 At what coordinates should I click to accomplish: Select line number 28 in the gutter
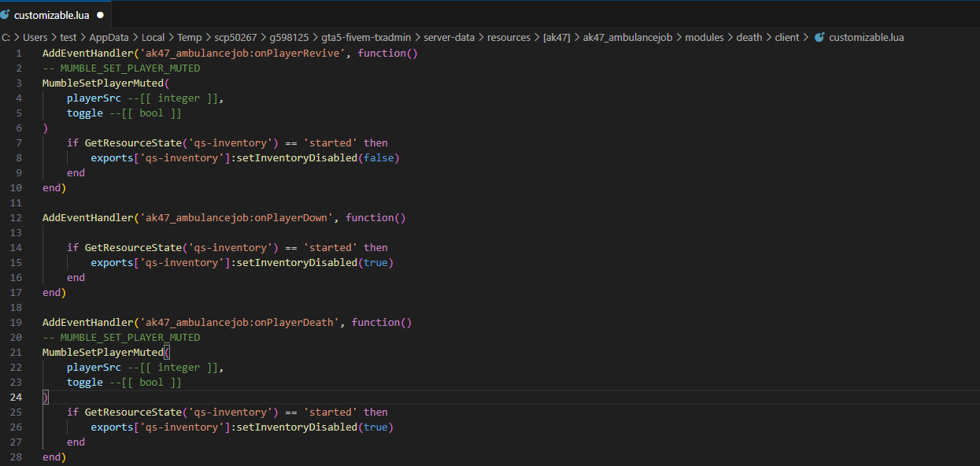(17, 457)
